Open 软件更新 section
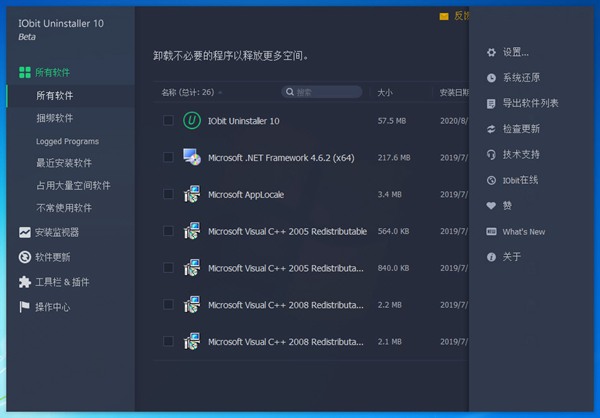 [52, 257]
